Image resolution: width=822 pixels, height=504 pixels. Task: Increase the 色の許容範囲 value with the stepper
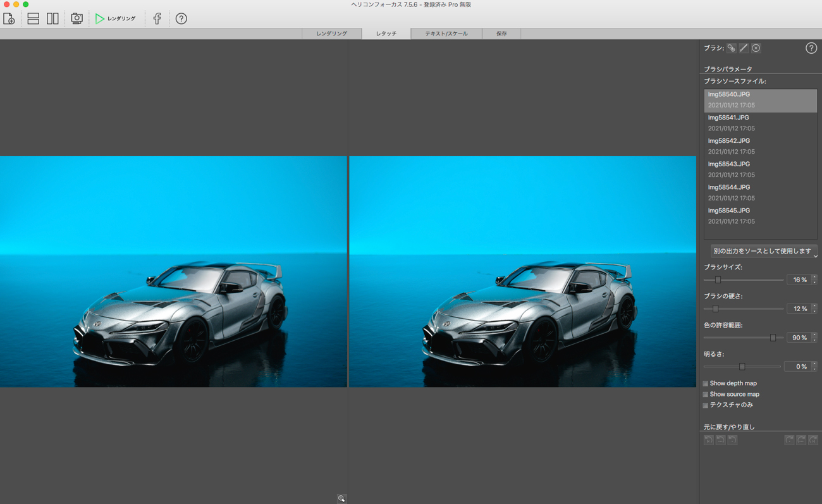tap(814, 335)
